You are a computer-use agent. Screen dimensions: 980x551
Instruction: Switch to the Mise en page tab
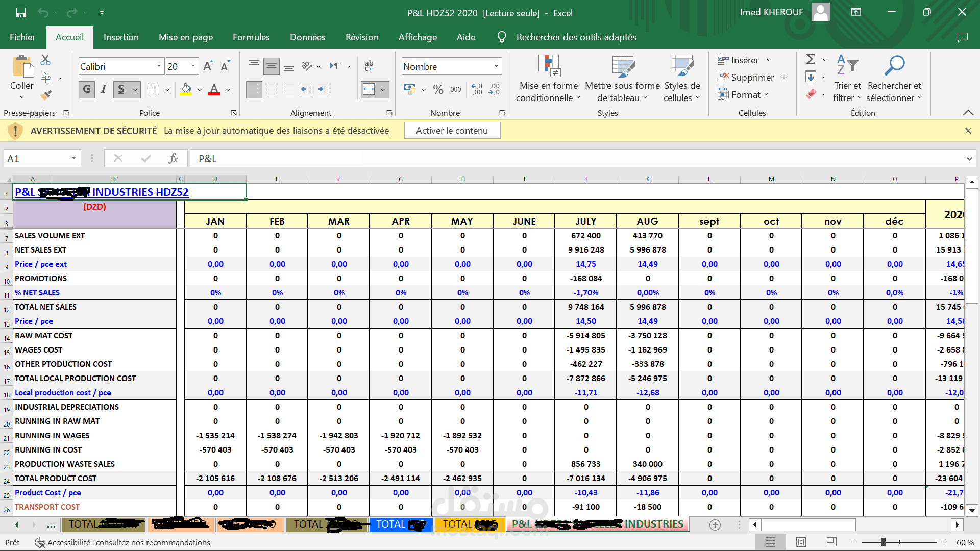pyautogui.click(x=186, y=37)
